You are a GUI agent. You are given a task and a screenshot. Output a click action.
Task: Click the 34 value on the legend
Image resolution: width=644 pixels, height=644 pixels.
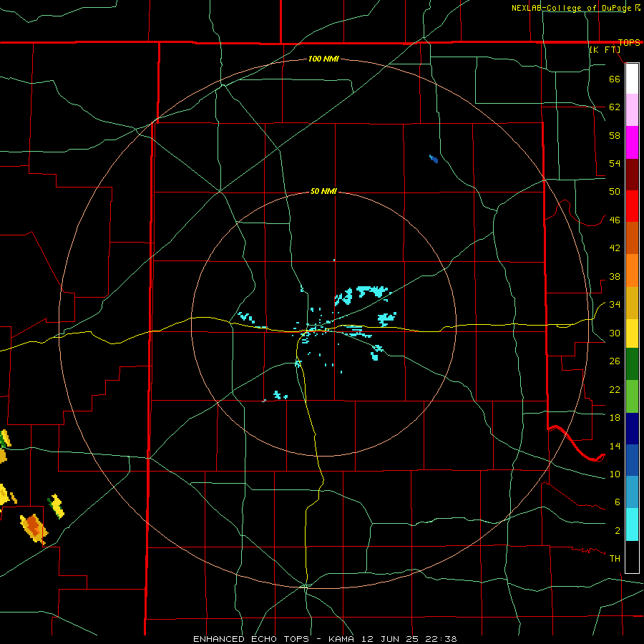(615, 305)
